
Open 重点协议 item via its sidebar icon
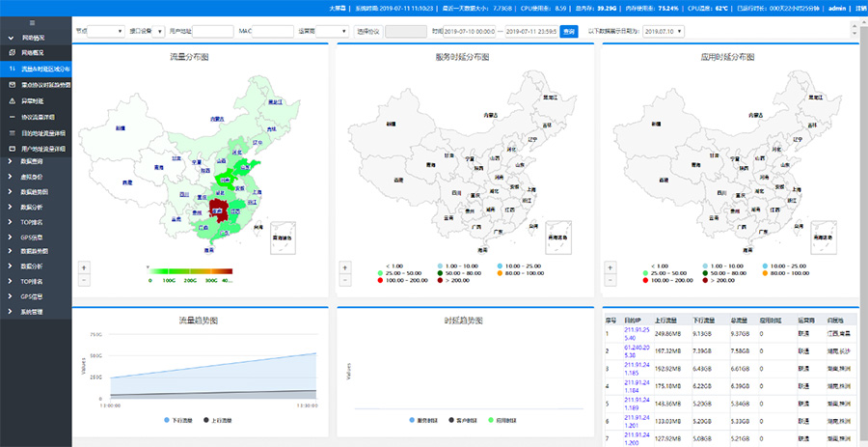coord(12,85)
